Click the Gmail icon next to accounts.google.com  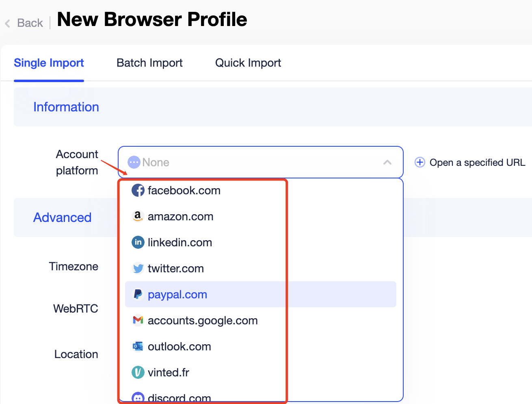pos(138,320)
